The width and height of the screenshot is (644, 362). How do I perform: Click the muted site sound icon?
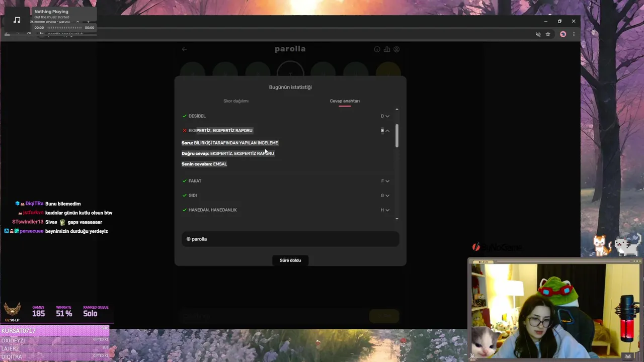pos(538,34)
